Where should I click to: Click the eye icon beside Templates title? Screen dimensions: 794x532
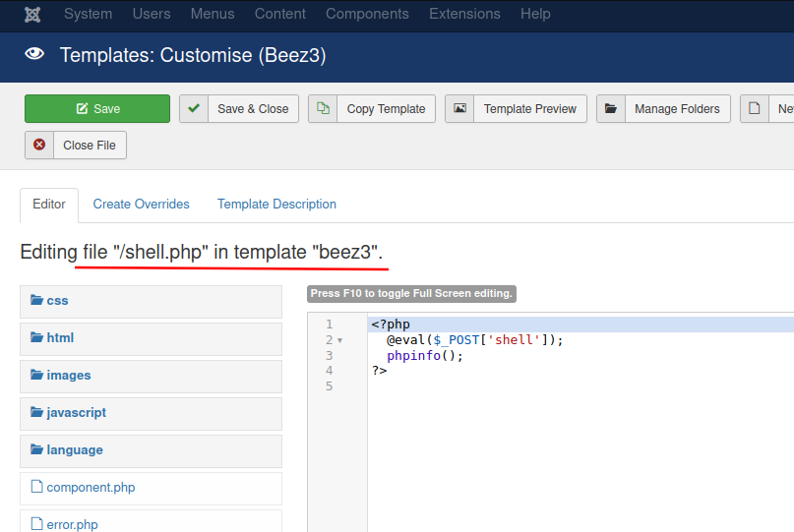click(34, 54)
